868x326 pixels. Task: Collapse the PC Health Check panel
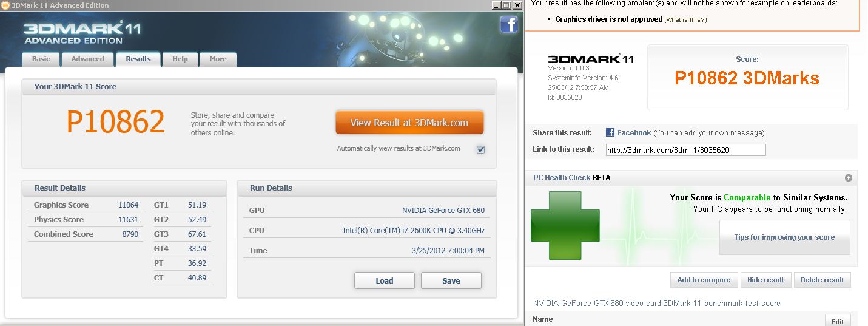coord(848,178)
